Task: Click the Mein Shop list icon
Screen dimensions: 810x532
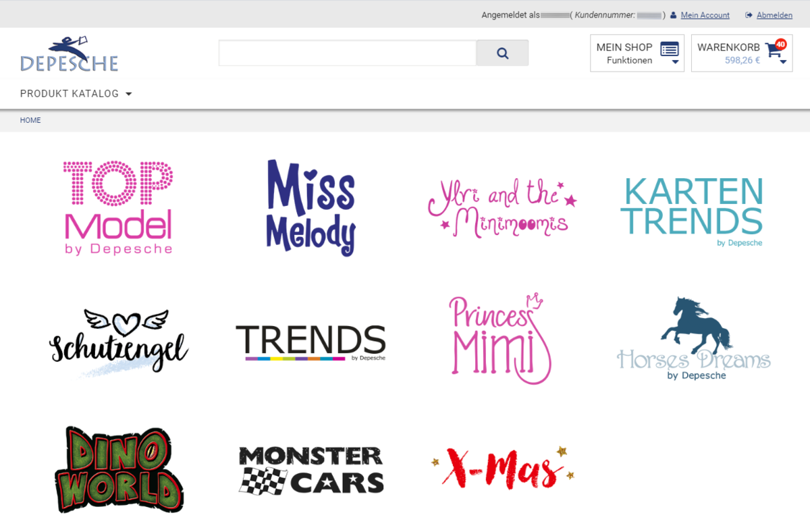Action: 670,49
